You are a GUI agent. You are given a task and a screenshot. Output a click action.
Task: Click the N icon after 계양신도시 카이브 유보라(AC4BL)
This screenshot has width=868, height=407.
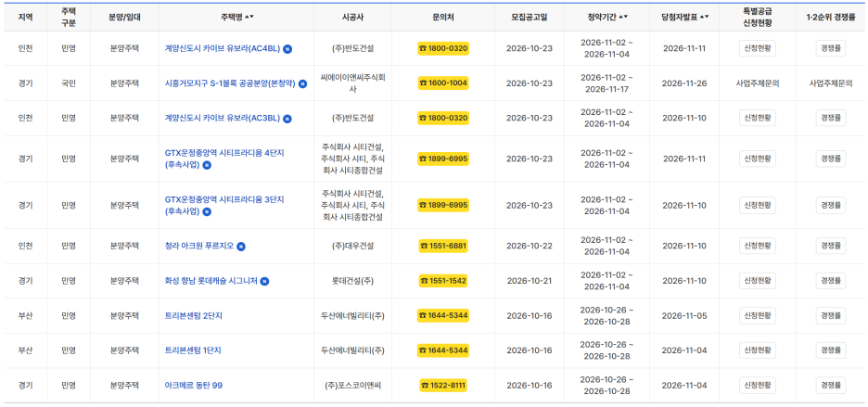point(287,49)
